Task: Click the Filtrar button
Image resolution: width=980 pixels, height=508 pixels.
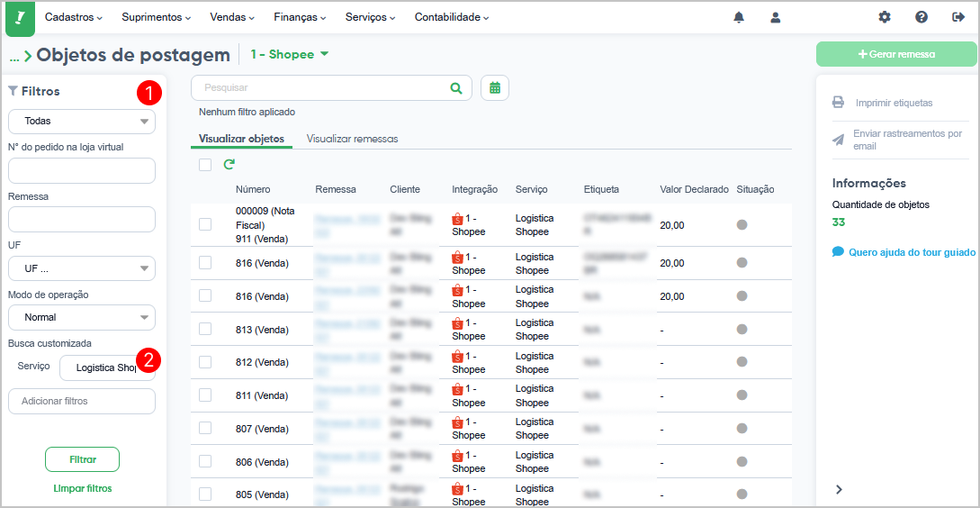Action: click(x=83, y=459)
